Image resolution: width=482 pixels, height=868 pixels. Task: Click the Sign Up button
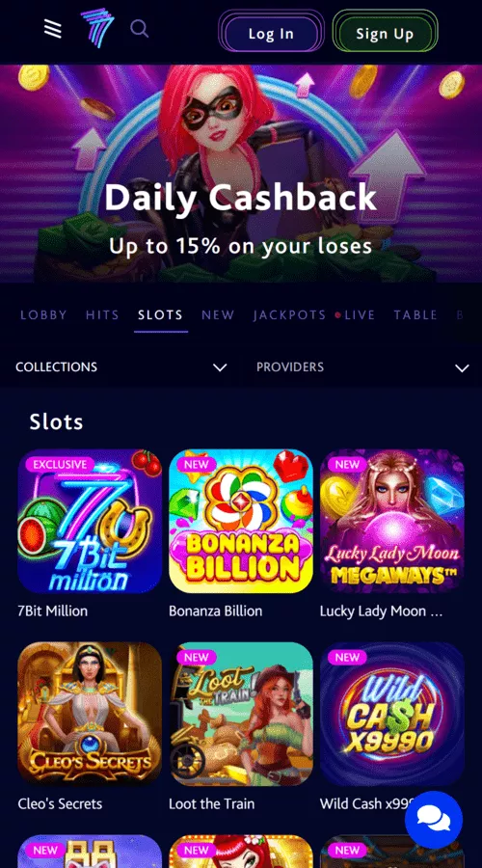coord(385,33)
